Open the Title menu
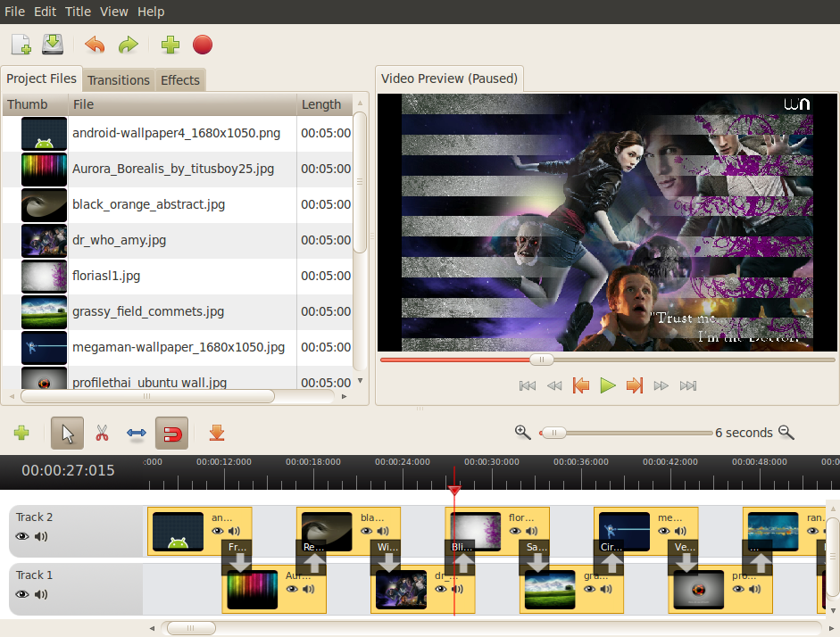Image resolution: width=840 pixels, height=637 pixels. coord(78,12)
